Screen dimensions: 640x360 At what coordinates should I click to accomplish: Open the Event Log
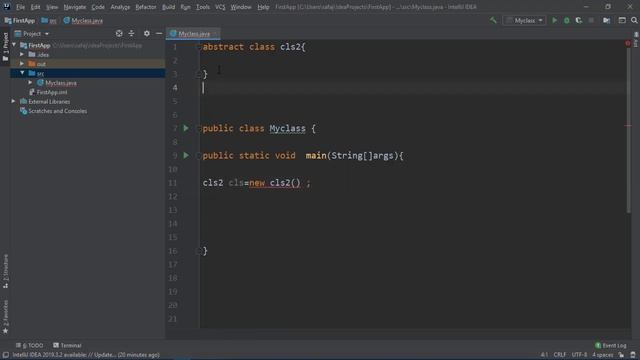coord(611,345)
